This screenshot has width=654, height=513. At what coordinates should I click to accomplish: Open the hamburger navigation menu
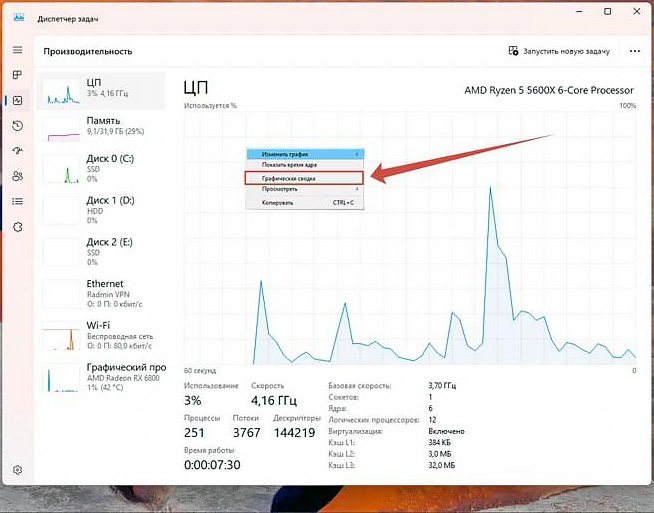(17, 50)
